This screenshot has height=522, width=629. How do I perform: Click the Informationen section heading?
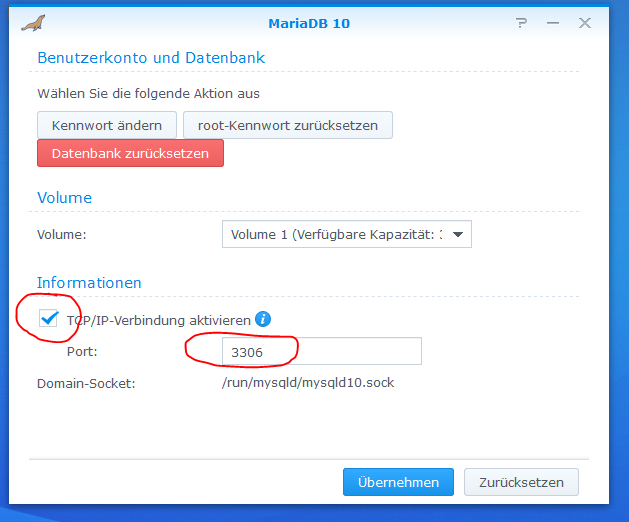(x=89, y=283)
